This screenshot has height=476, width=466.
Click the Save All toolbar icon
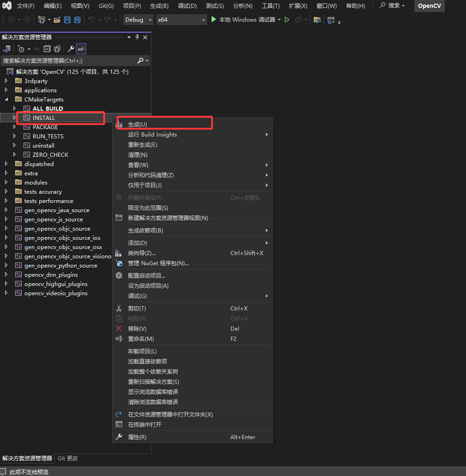coord(77,20)
